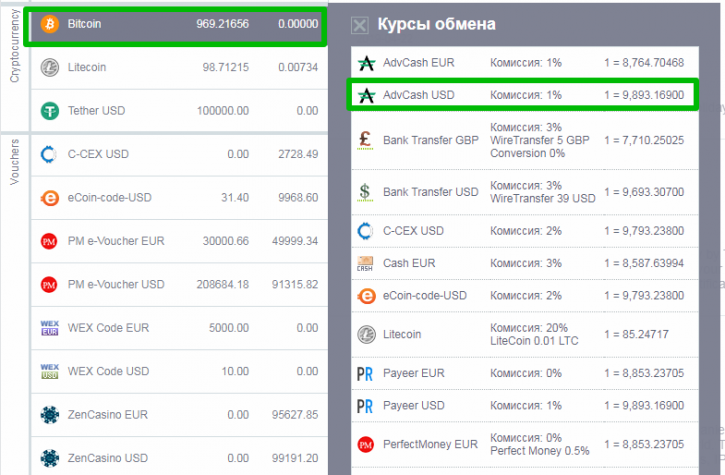
Task: Click the Litecoin commission text Комиссия: 20%
Action: [529, 328]
